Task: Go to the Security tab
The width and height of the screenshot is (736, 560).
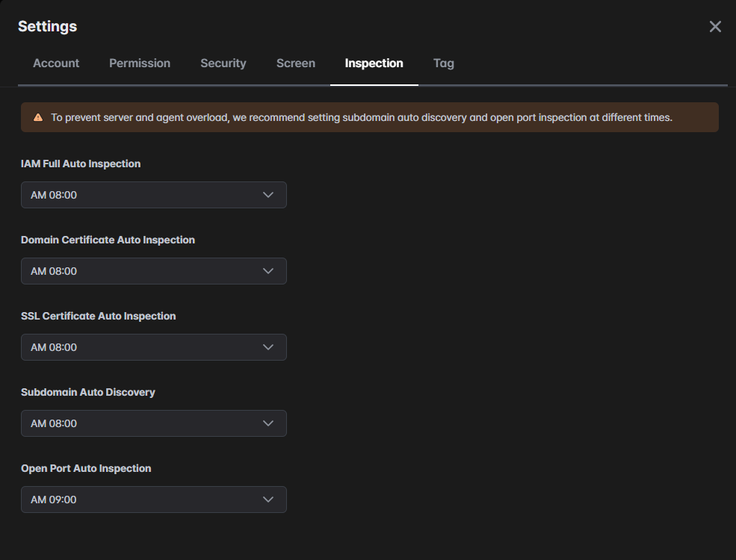Action: [x=223, y=63]
